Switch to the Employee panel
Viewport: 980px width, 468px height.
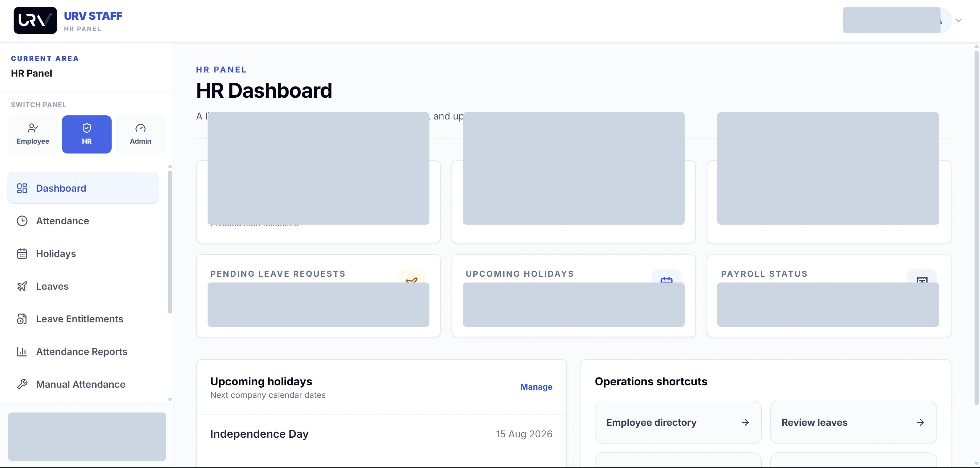[x=33, y=134]
